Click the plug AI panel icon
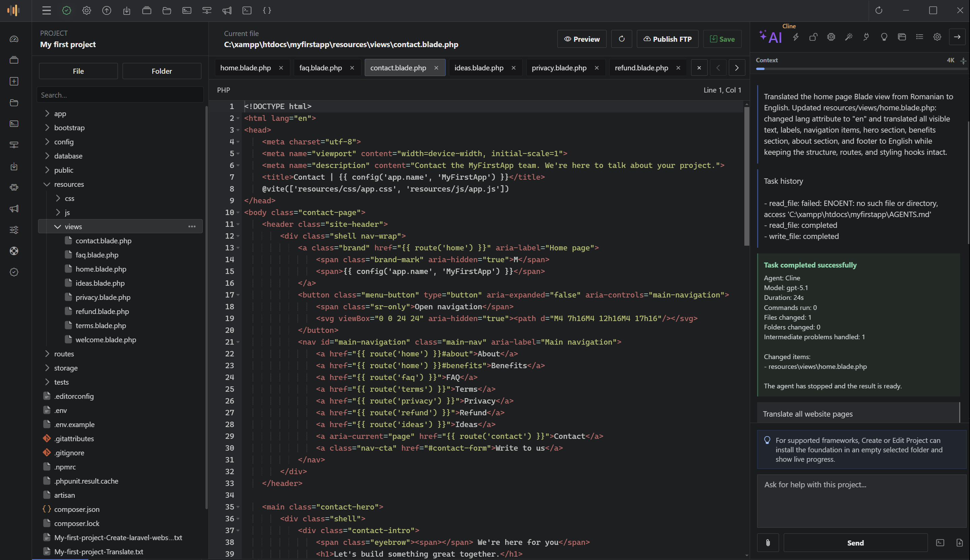The width and height of the screenshot is (970, 560). pos(867,37)
